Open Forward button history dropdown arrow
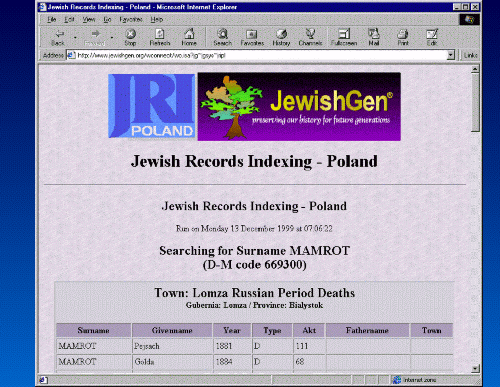 point(112,37)
